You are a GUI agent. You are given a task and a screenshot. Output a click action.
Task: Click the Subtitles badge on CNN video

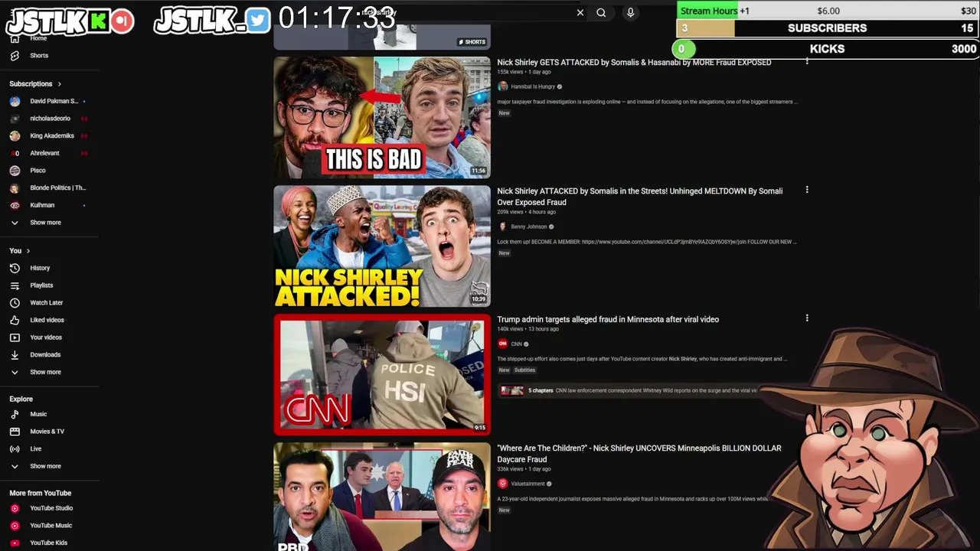point(524,370)
